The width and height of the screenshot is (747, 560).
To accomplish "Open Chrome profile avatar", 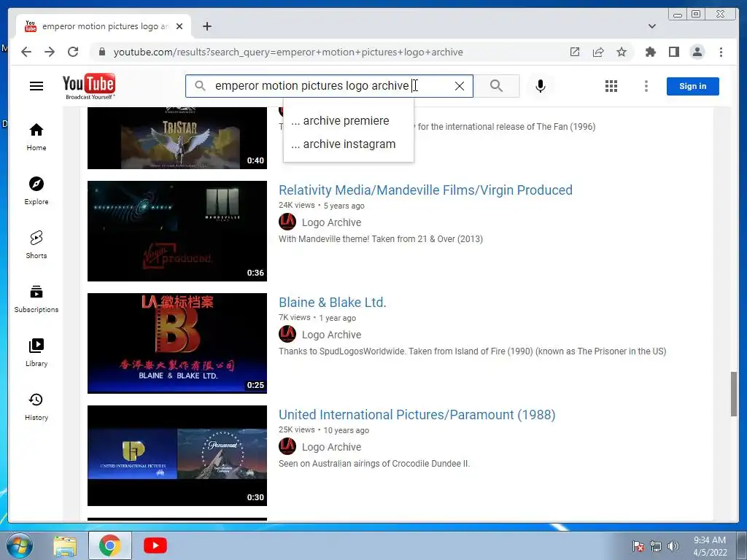I will coord(697,52).
